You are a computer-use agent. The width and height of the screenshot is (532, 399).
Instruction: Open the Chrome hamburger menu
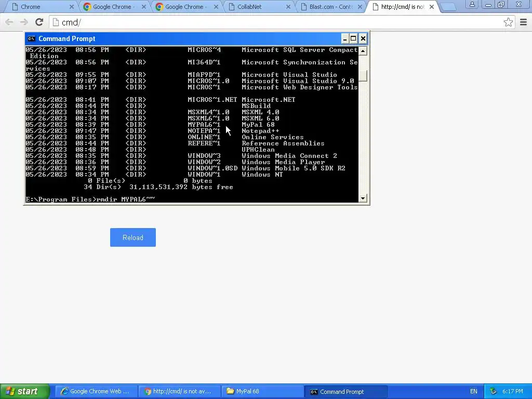point(523,22)
